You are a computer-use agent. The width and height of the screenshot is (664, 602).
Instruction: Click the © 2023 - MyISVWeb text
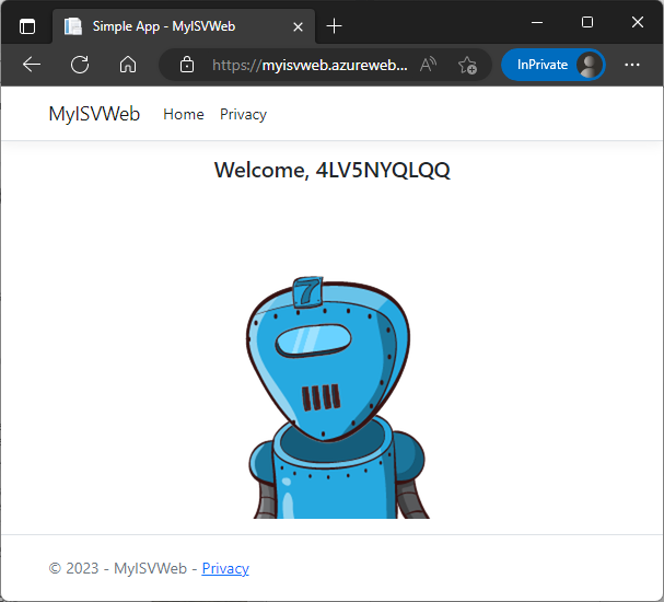click(118, 568)
